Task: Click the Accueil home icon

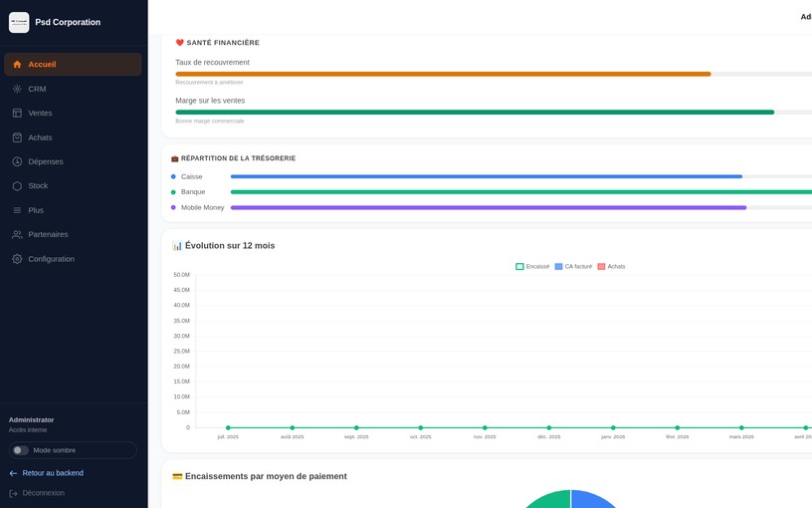Action: point(17,65)
